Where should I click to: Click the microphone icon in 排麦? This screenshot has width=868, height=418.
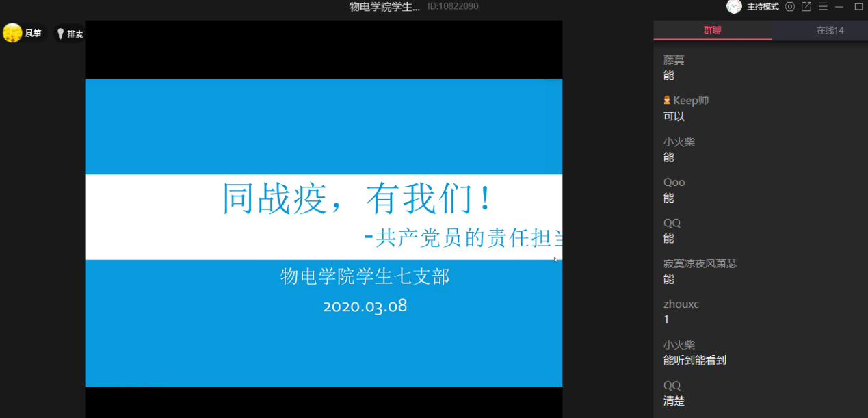pyautogui.click(x=60, y=34)
